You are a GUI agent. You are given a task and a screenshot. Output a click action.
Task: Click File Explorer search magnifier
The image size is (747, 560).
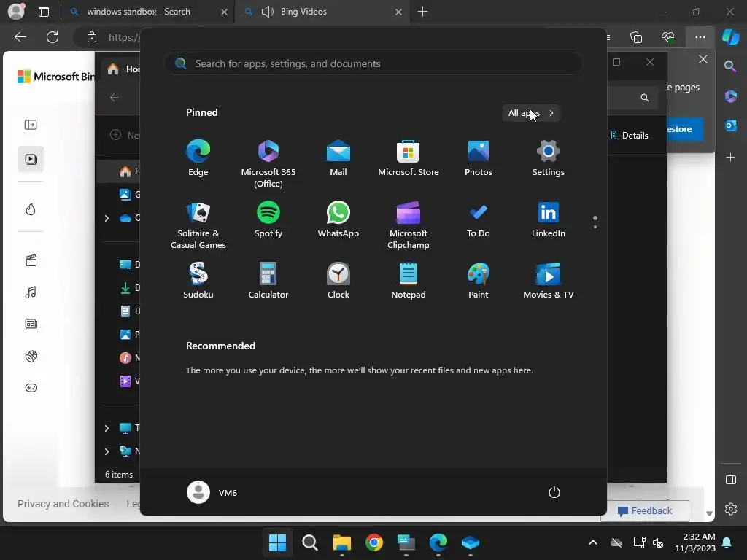pyautogui.click(x=645, y=98)
